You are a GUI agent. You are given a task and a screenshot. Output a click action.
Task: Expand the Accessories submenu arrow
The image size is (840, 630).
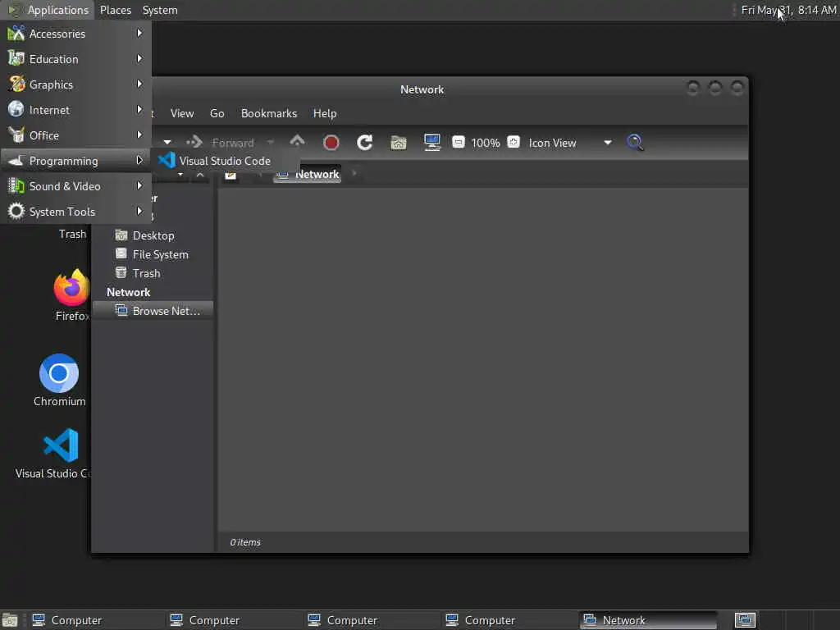point(139,33)
